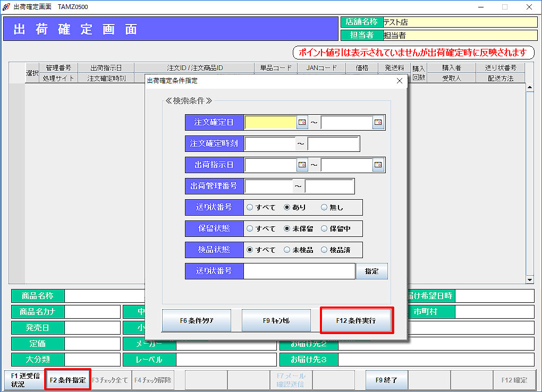Select すべて for 保留状態
The height and width of the screenshot is (392, 542).
coord(250,228)
